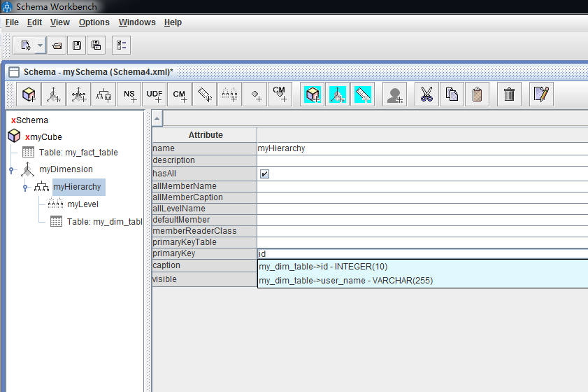The image size is (588, 392).
Task: Open the Options menu
Action: (x=94, y=22)
